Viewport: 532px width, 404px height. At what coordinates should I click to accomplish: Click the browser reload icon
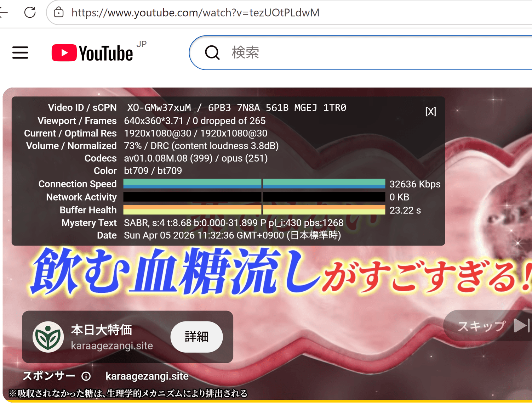(x=30, y=12)
